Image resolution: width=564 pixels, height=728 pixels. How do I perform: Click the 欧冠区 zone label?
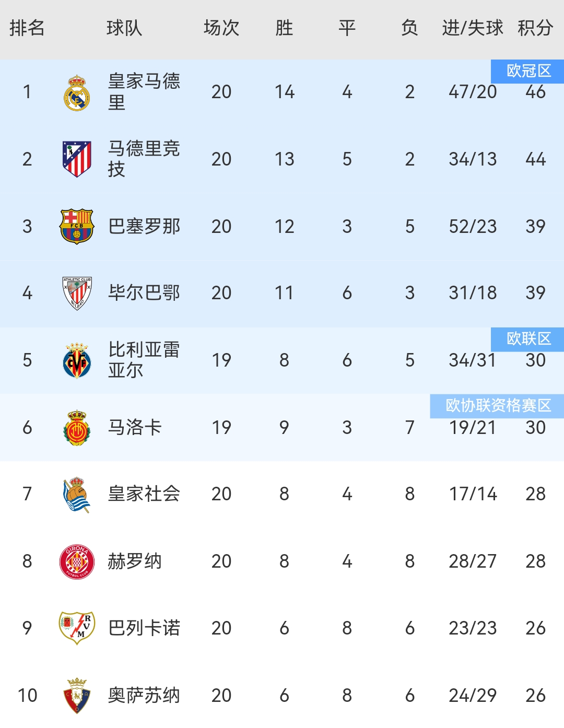[x=528, y=71]
